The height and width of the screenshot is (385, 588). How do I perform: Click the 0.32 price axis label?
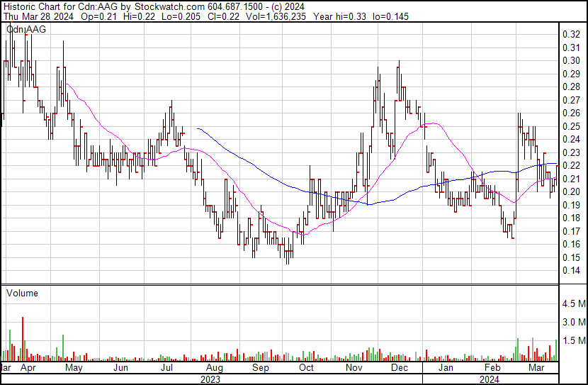pos(570,34)
